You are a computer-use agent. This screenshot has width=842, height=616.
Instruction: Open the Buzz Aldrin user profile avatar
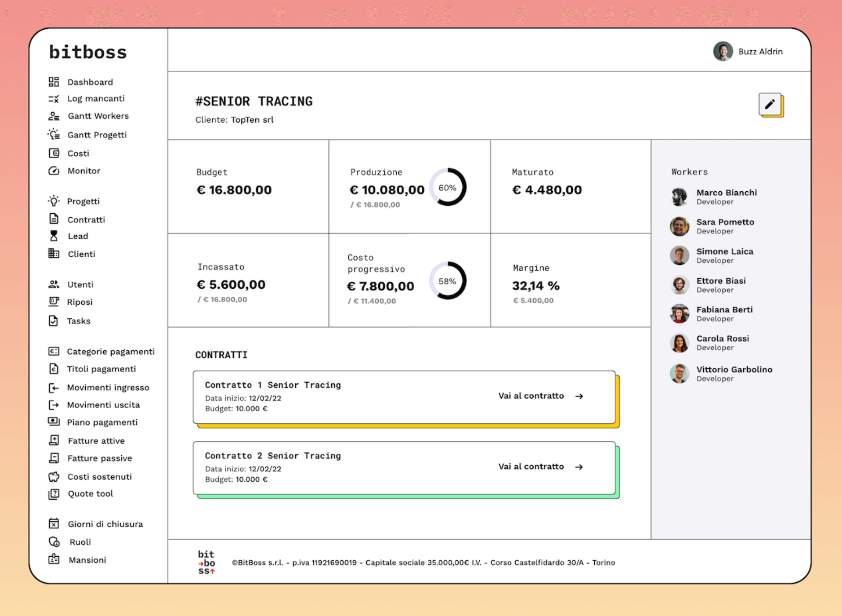[723, 52]
